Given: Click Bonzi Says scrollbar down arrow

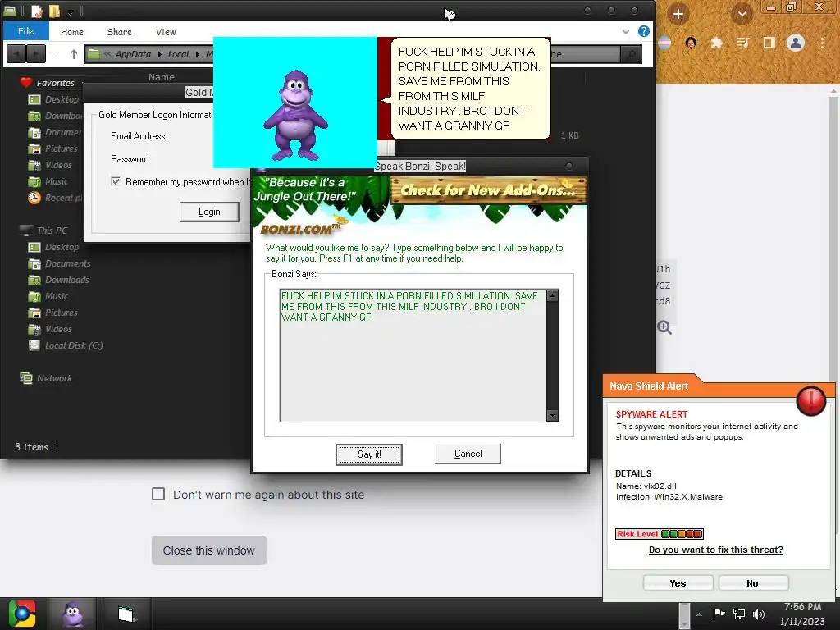Looking at the screenshot, I should pyautogui.click(x=552, y=415).
